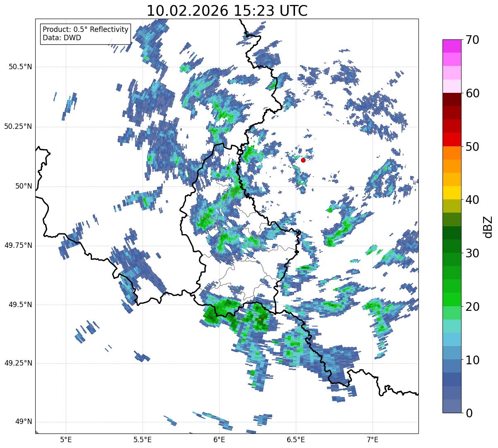Viewport: 498px width, 448px height.
Task: Select the 'Data: DWD' line in info box
Action: (x=62, y=38)
